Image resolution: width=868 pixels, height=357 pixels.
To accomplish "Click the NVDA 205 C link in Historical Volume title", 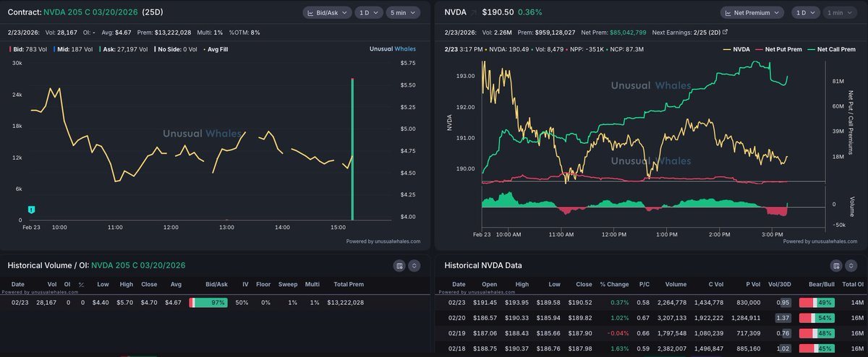I will pos(137,265).
